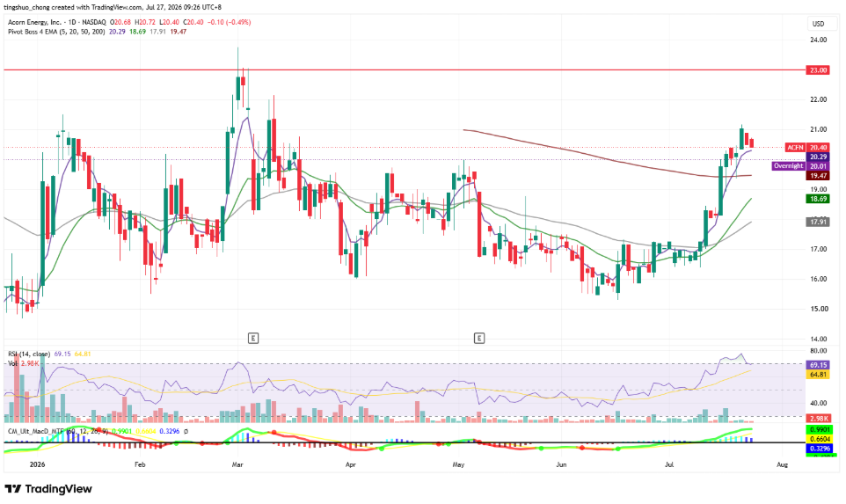Click the 15.00 price scale value

[818, 310]
